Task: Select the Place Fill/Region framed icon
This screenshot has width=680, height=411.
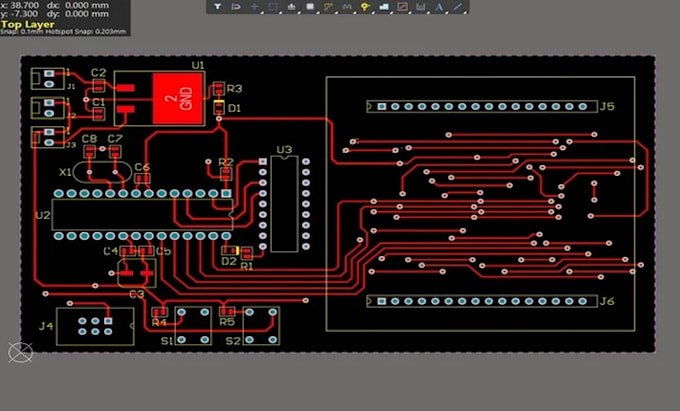Action: pyautogui.click(x=402, y=7)
